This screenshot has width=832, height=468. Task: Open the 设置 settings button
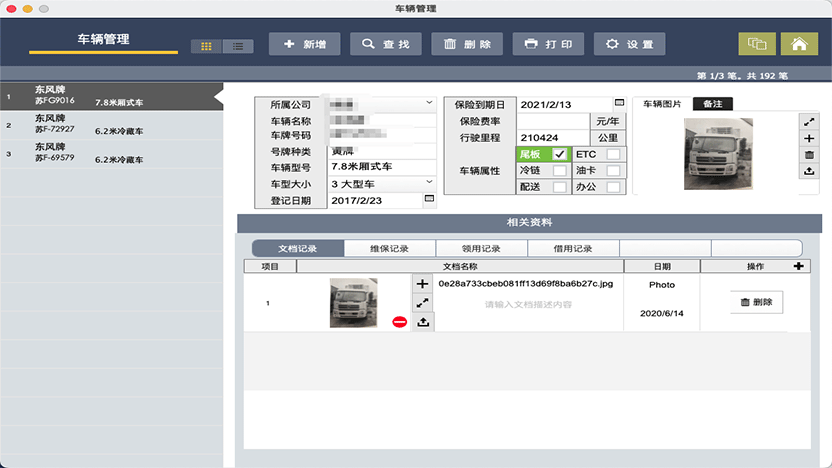[x=629, y=44]
